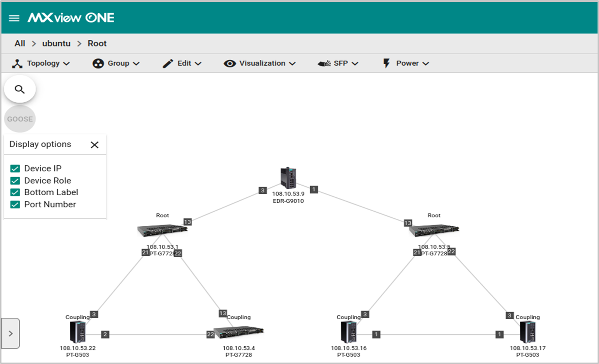Select the PT-G7728 device at 108.10.53.4
The width and height of the screenshot is (599, 364).
pyautogui.click(x=239, y=332)
